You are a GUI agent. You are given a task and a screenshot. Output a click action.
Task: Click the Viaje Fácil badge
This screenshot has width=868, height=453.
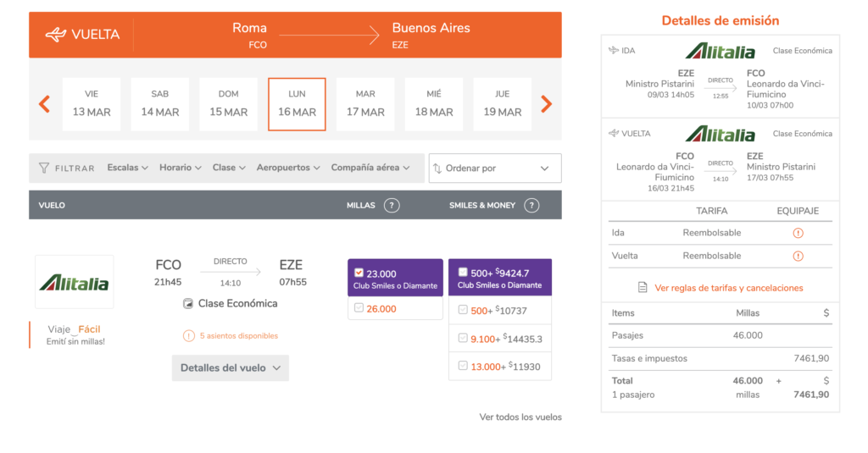tap(75, 329)
